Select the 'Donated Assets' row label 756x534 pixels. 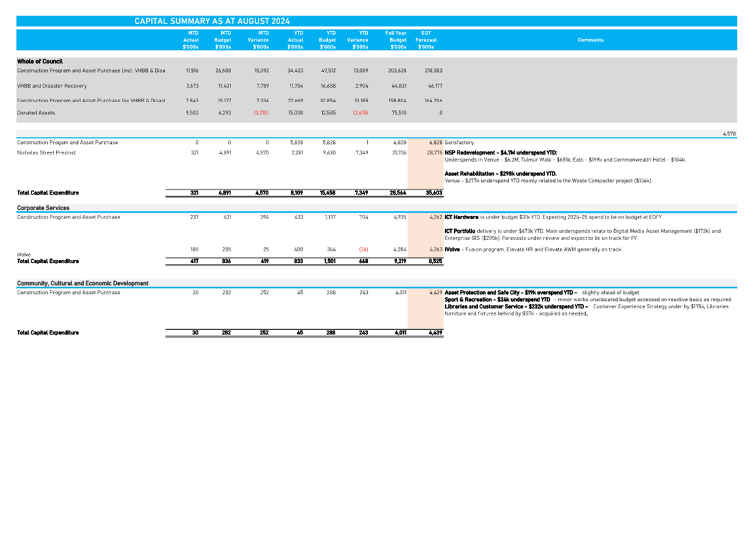point(36,113)
